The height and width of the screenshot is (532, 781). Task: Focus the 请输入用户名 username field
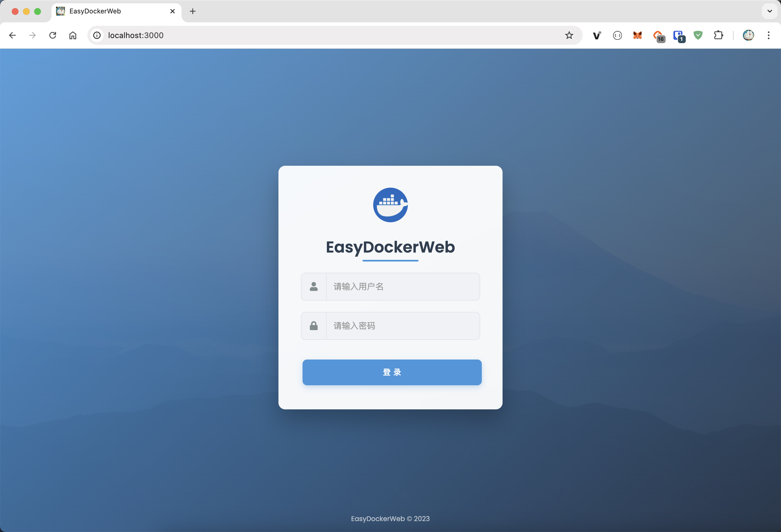(403, 286)
